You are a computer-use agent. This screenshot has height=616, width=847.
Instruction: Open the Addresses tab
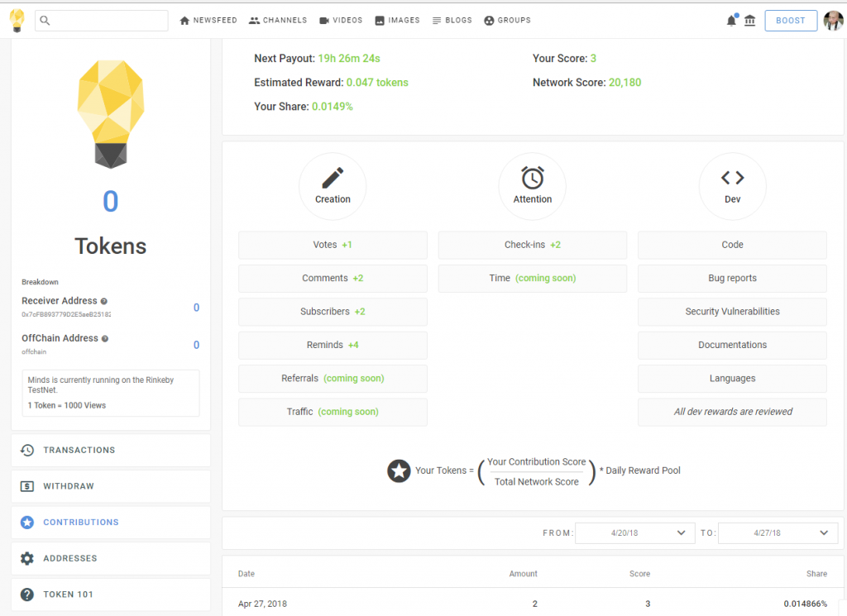[x=111, y=558]
